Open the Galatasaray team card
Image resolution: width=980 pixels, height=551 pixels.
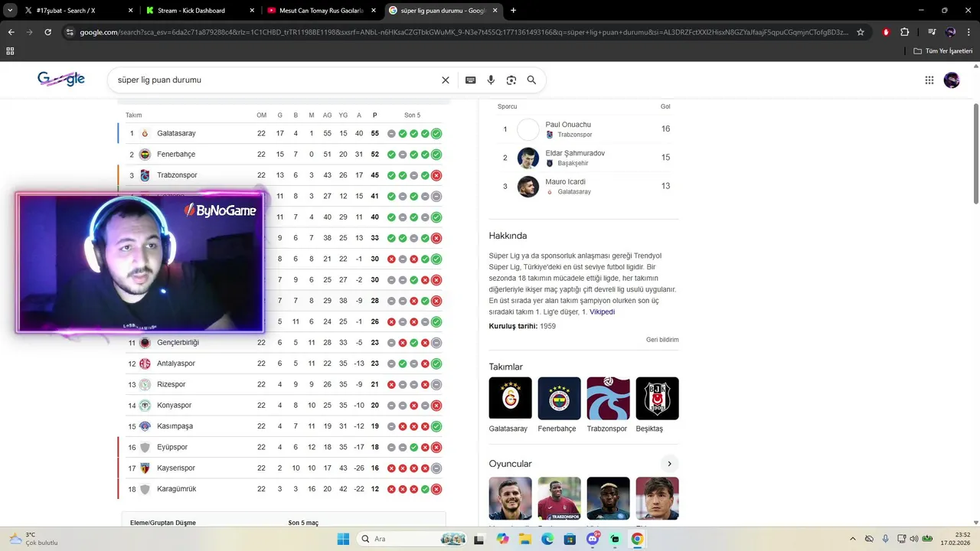click(x=510, y=406)
